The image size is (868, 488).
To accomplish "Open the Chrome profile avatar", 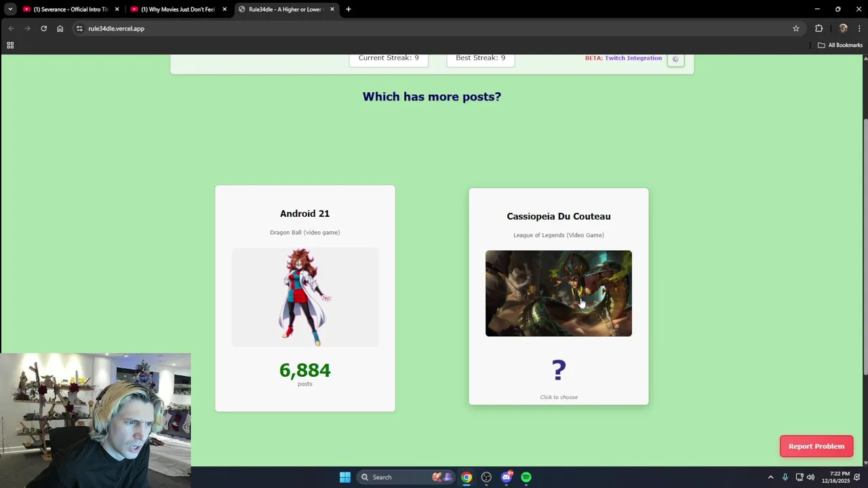I will tap(843, 28).
